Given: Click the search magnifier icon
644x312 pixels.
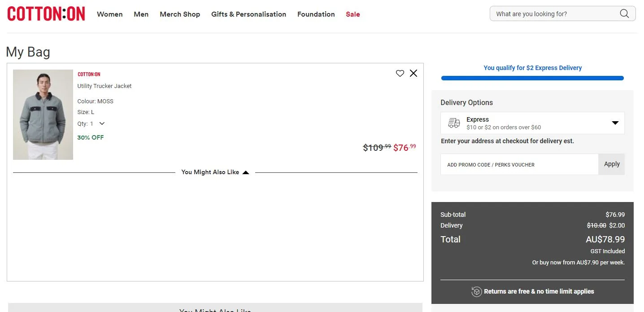Looking at the screenshot, I should [x=624, y=13].
